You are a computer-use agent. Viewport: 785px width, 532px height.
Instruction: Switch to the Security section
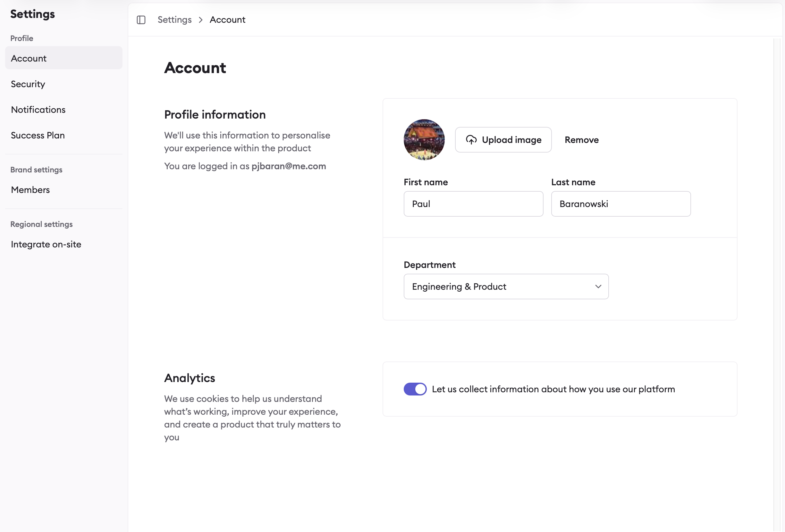[x=28, y=84]
